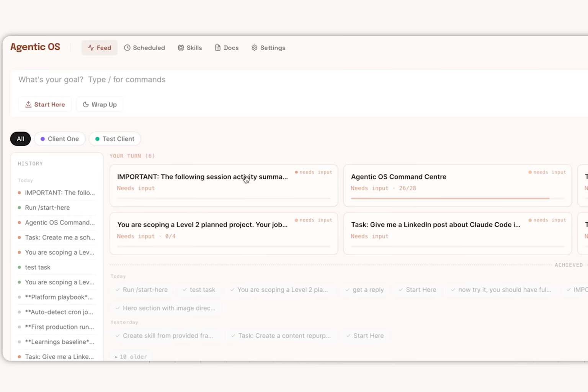588x392 pixels.
Task: Open the achieved "test task" chip
Action: (199, 290)
